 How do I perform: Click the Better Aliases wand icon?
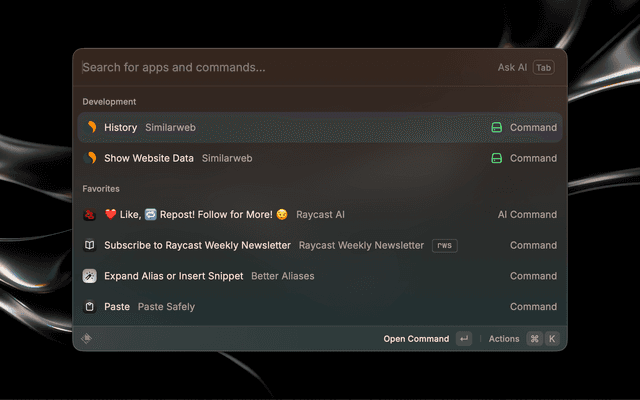point(90,276)
